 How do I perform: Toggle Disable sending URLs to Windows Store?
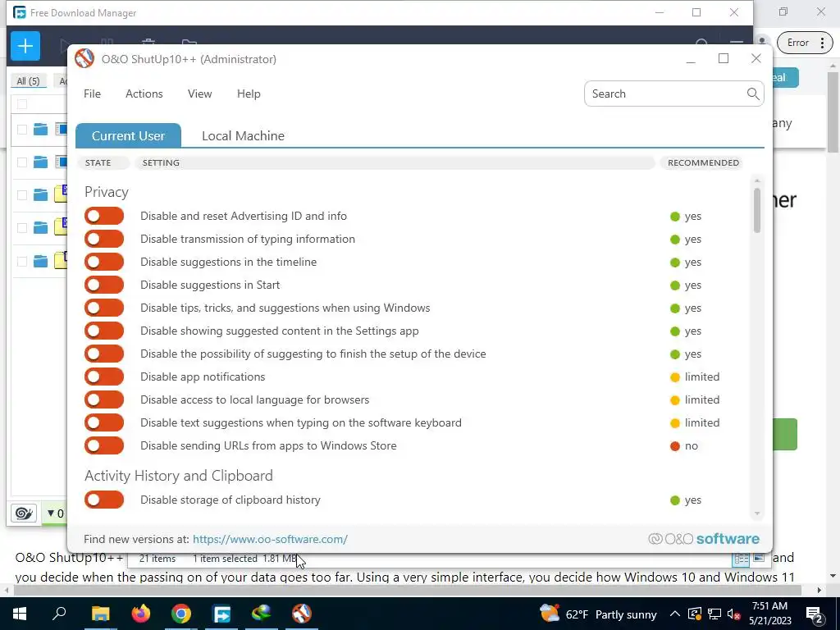coord(104,445)
